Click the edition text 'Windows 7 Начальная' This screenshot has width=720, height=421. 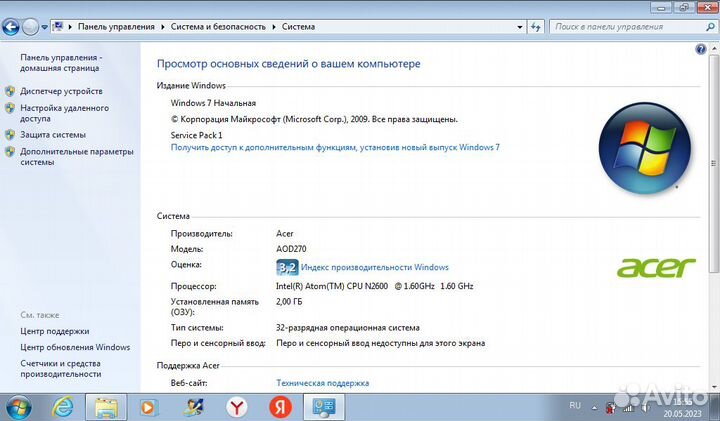[213, 103]
